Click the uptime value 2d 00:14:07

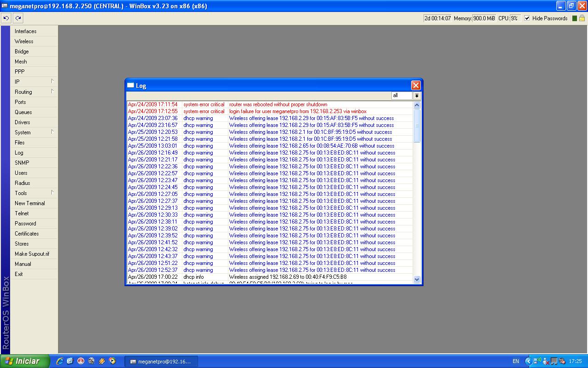coord(438,18)
